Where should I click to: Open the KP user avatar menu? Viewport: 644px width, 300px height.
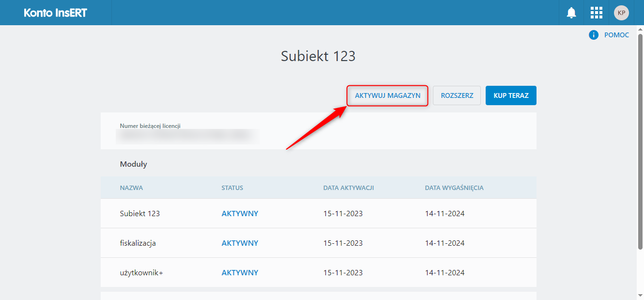[621, 13]
